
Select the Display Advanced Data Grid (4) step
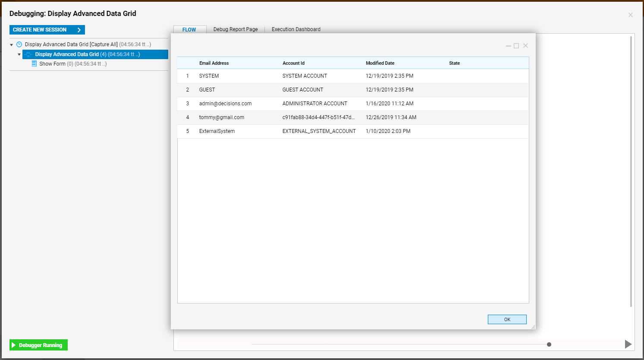95,54
